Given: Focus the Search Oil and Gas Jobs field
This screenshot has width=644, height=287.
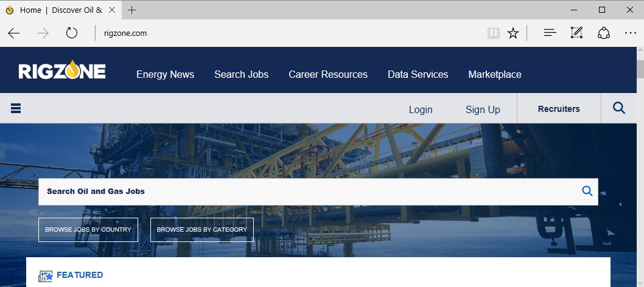Looking at the screenshot, I should coord(318,192).
